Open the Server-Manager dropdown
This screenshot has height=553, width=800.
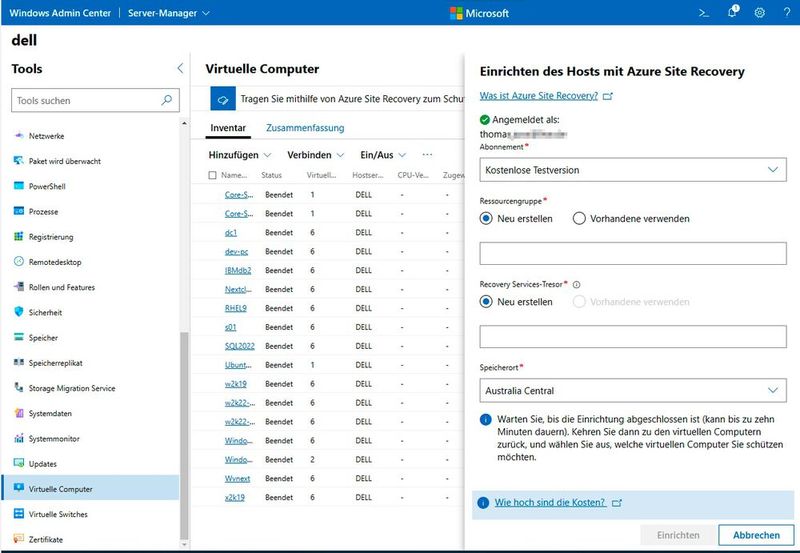tap(169, 13)
